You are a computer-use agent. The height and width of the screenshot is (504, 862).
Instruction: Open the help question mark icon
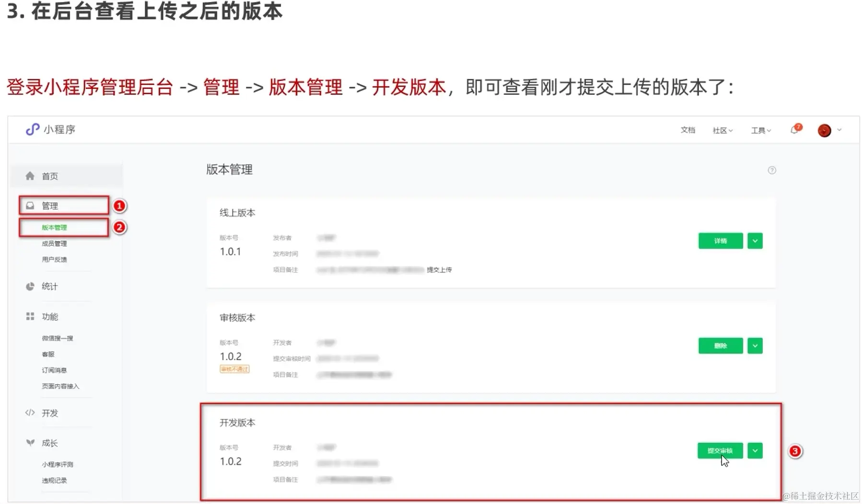(x=772, y=170)
